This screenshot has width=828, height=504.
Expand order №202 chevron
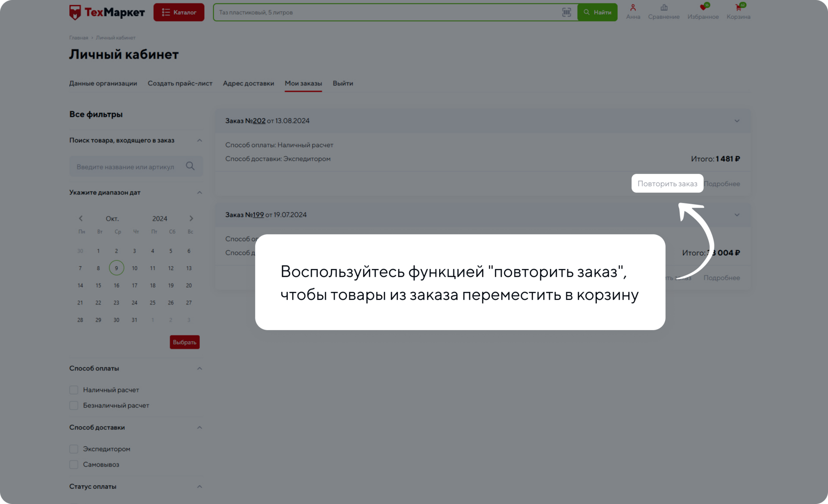pyautogui.click(x=737, y=121)
